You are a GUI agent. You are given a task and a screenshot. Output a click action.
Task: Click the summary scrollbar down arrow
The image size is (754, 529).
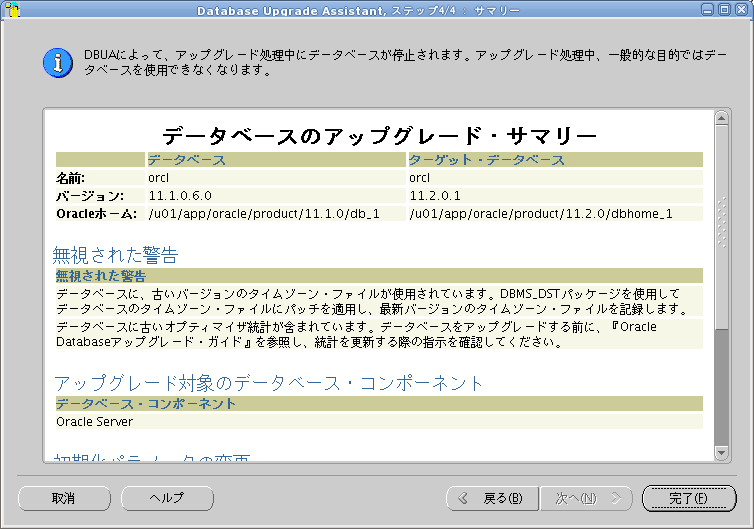click(x=721, y=453)
